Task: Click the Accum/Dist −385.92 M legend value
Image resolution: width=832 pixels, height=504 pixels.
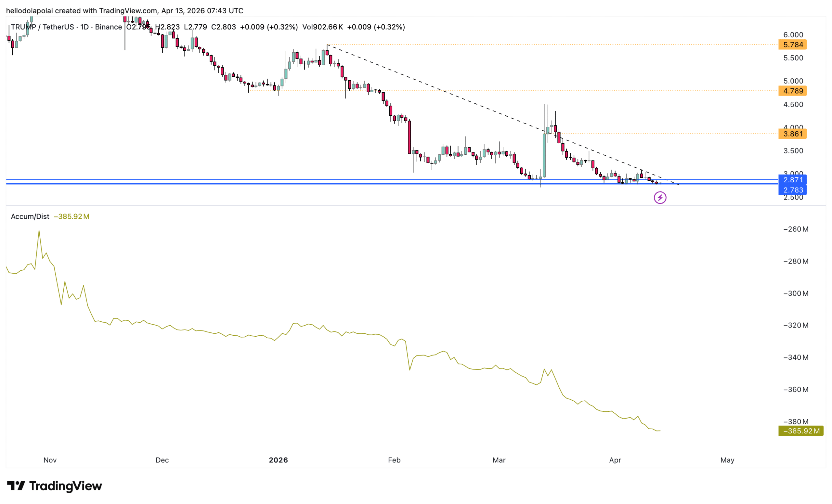Action: pos(71,216)
